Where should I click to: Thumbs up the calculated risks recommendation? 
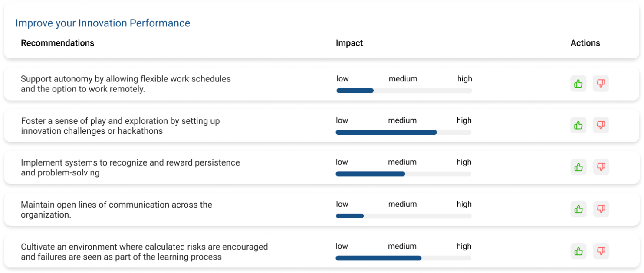[x=578, y=251]
